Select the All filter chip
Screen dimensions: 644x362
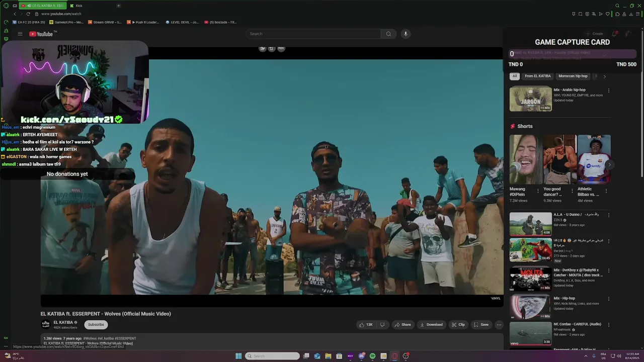point(515,76)
